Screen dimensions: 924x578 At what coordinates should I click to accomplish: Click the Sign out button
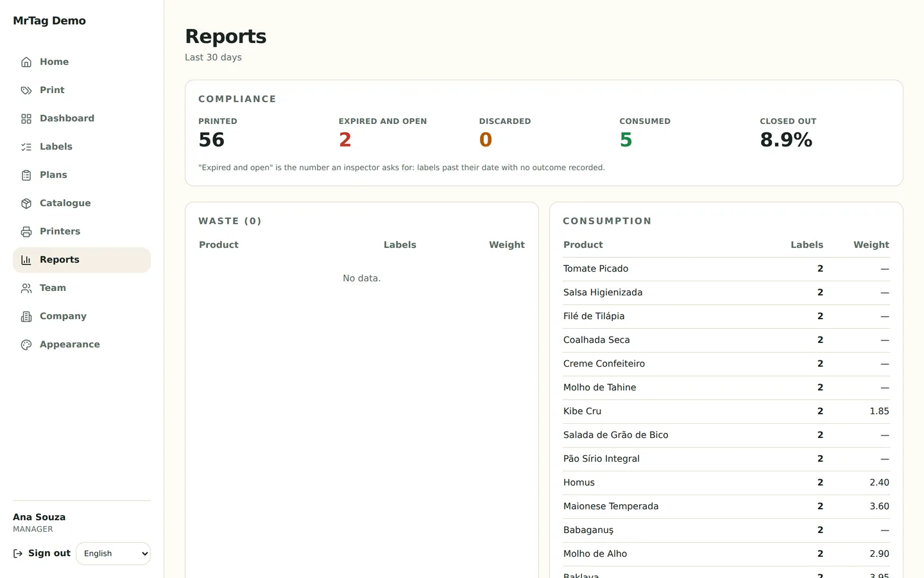pyautogui.click(x=42, y=553)
